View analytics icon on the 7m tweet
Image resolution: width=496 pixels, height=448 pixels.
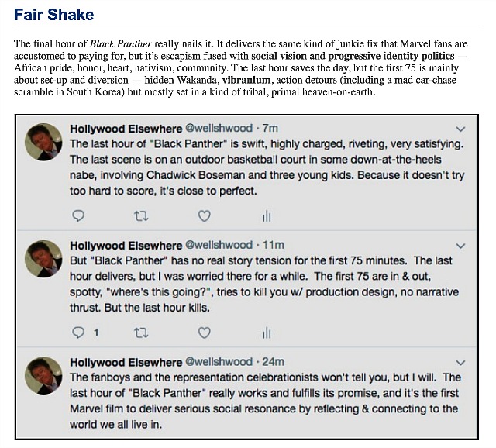pos(267,216)
